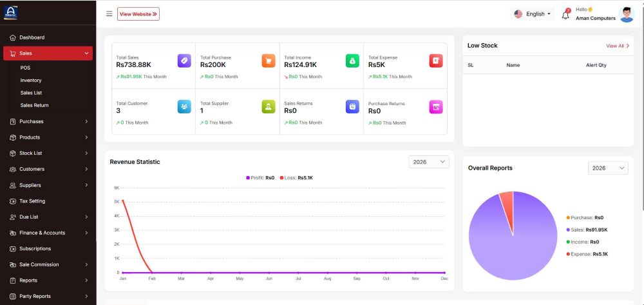Open the Overall Reports year dropdown

(608, 168)
